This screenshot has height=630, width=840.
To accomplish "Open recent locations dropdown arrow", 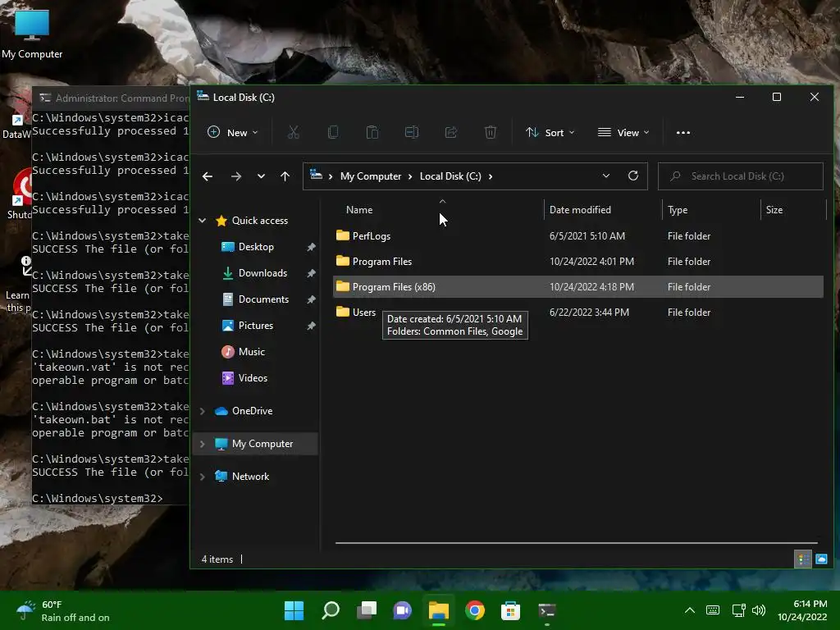I will click(261, 176).
